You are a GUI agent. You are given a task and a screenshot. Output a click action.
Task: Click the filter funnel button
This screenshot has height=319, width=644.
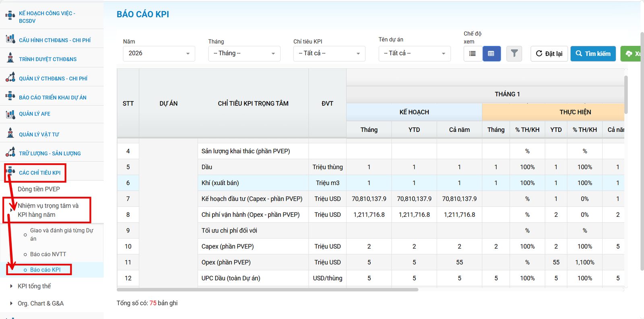[514, 54]
